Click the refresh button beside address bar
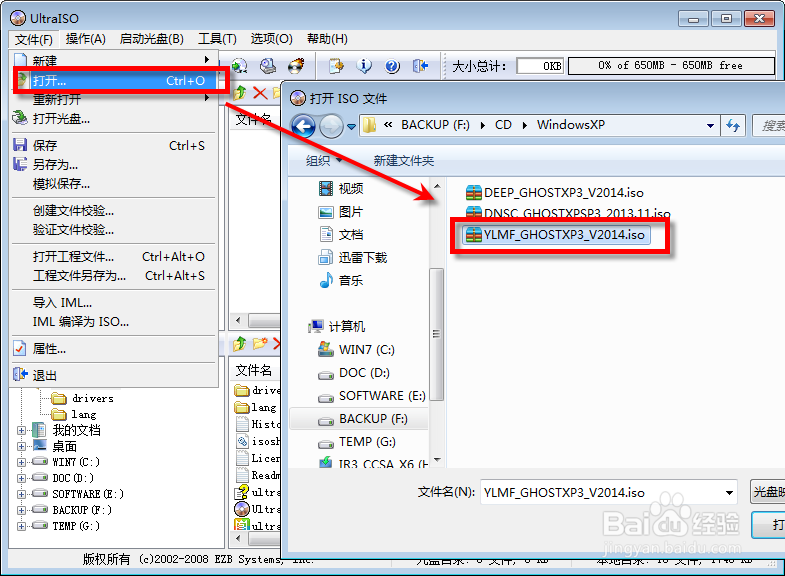 pyautogui.click(x=733, y=125)
